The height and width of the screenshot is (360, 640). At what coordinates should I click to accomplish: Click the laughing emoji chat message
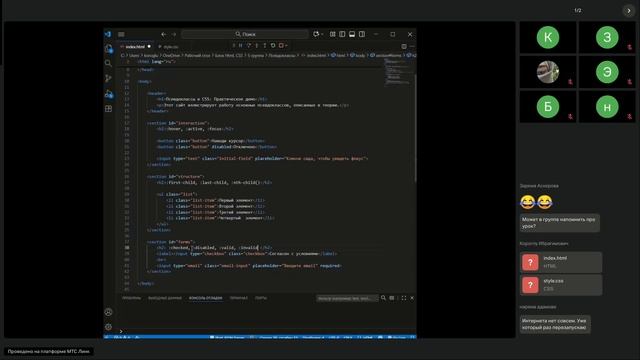[536, 202]
